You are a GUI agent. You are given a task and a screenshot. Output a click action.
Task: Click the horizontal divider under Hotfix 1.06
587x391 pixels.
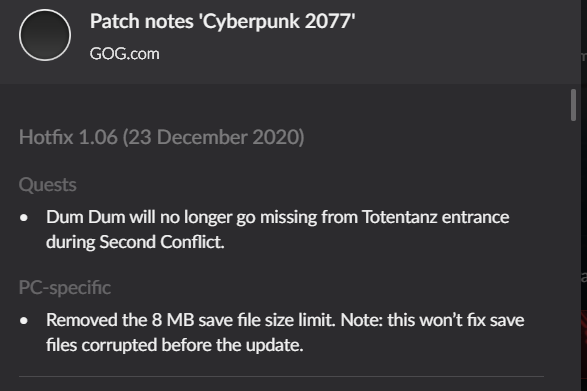pyautogui.click(x=281, y=376)
